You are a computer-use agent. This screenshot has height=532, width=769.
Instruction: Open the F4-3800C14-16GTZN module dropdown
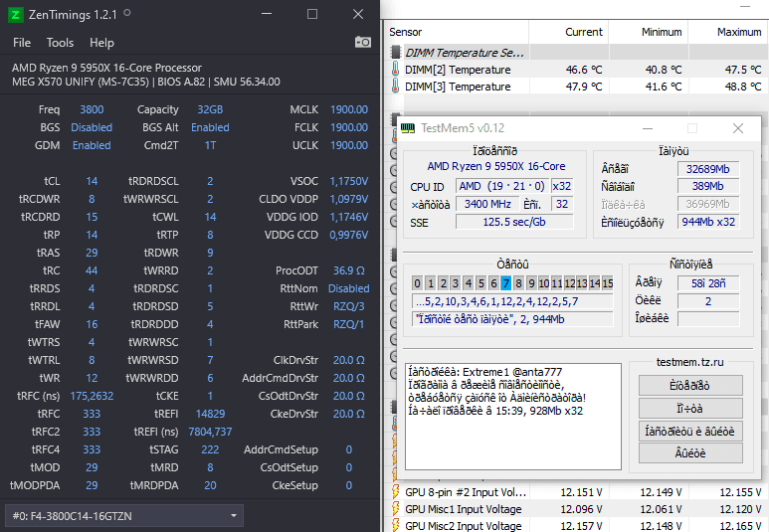point(124,516)
